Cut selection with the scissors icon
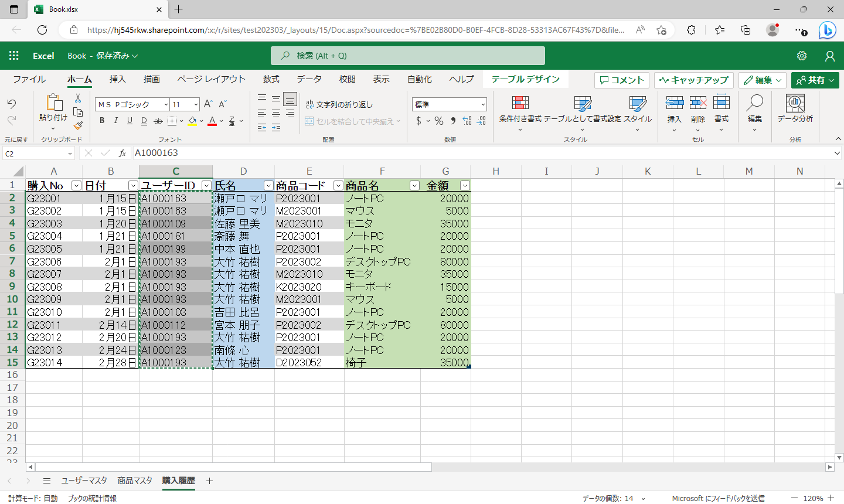This screenshot has height=504, width=844. 78,98
